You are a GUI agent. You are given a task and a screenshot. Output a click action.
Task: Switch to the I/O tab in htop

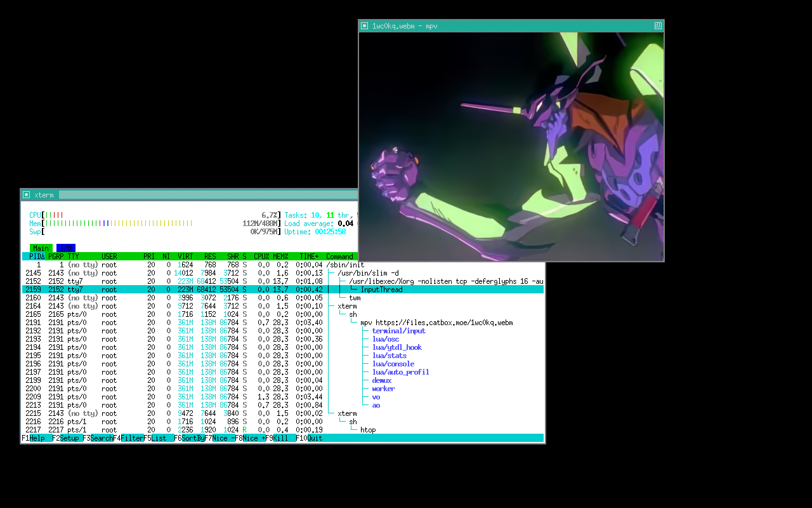point(65,248)
